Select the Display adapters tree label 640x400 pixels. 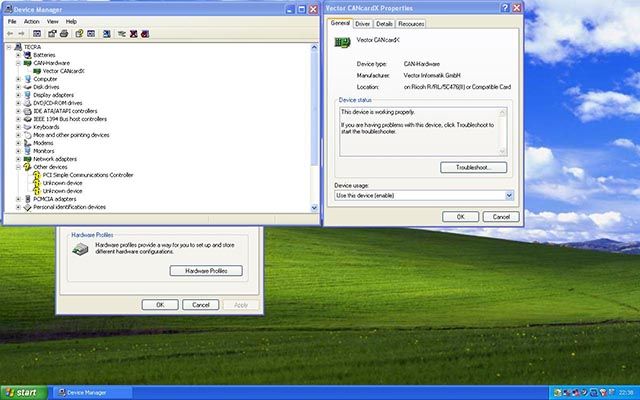(53, 95)
